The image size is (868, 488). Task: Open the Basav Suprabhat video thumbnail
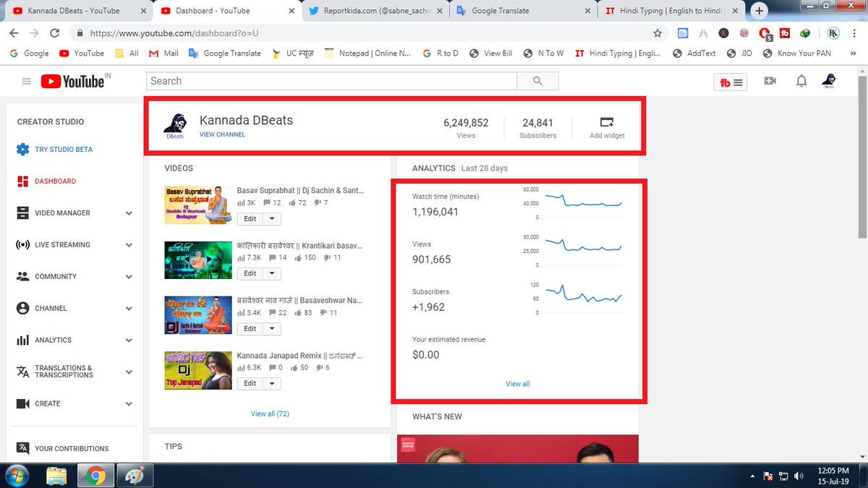pos(198,205)
